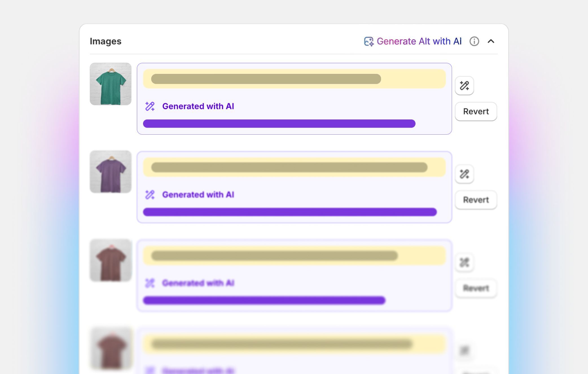This screenshot has width=588, height=374.
Task: Collapse the Images section using the chevron
Action: pyautogui.click(x=492, y=41)
